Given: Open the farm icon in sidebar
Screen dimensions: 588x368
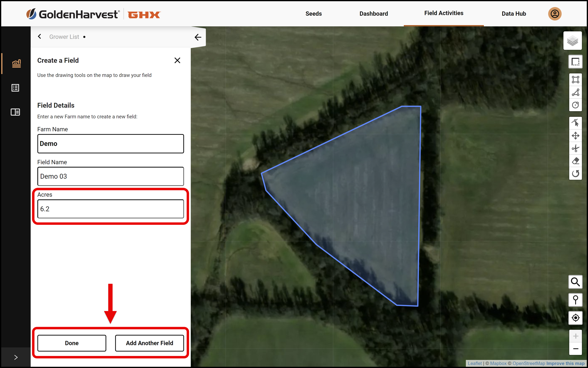Looking at the screenshot, I should (16, 64).
